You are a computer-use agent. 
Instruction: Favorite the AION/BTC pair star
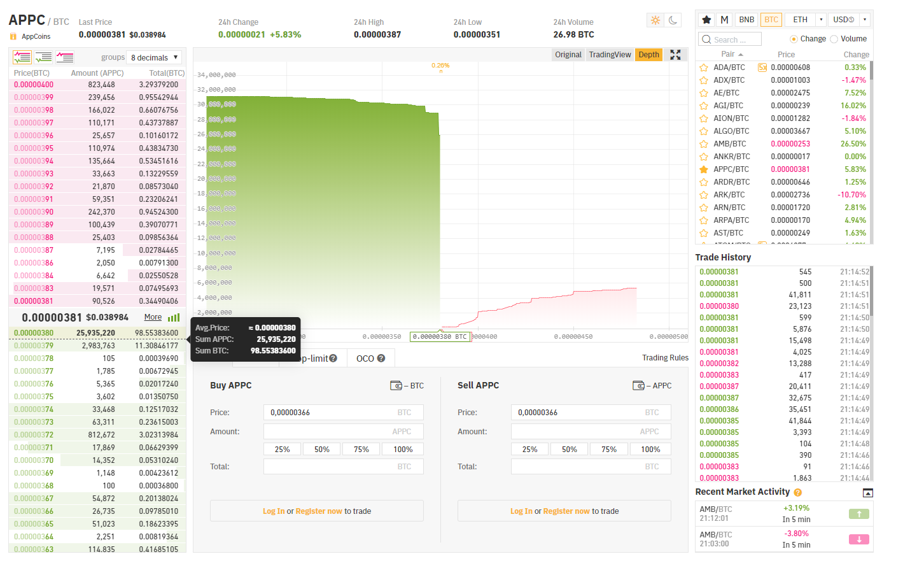(x=704, y=118)
